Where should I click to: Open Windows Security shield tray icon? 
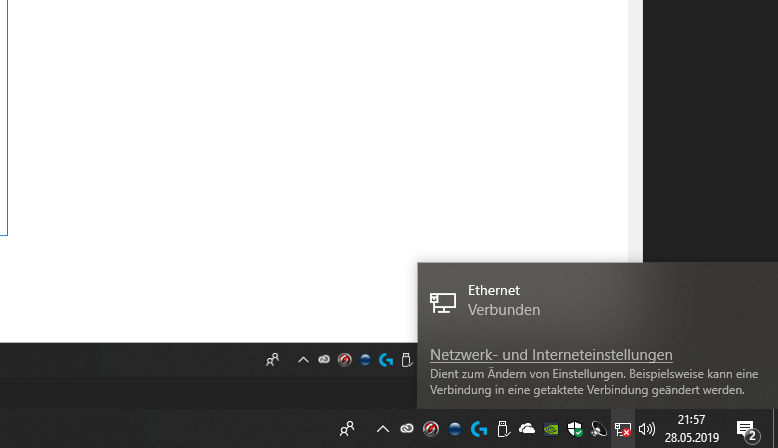[x=575, y=429]
